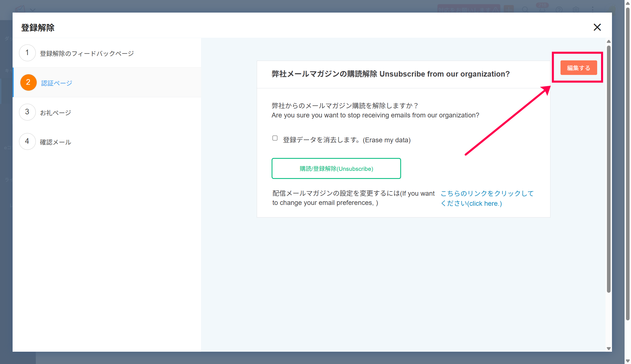Click the browser page scrollbar down arrow
The width and height of the screenshot is (631, 364).
628,361
